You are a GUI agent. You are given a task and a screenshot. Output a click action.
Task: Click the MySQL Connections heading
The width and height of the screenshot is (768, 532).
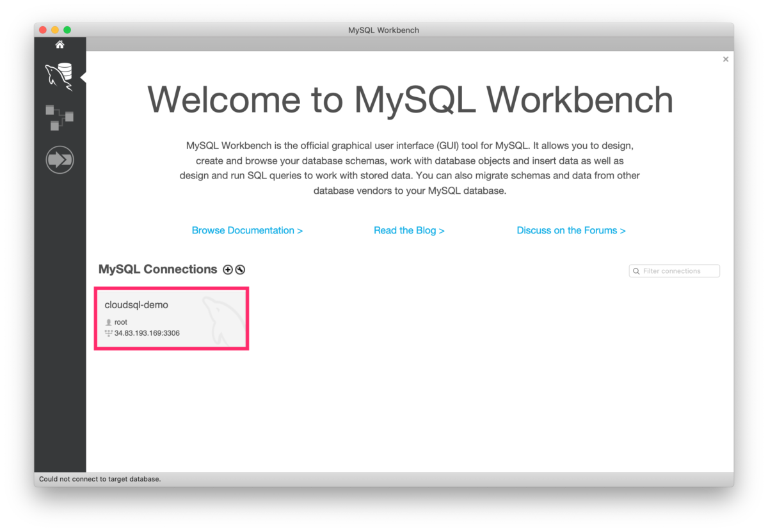click(158, 269)
